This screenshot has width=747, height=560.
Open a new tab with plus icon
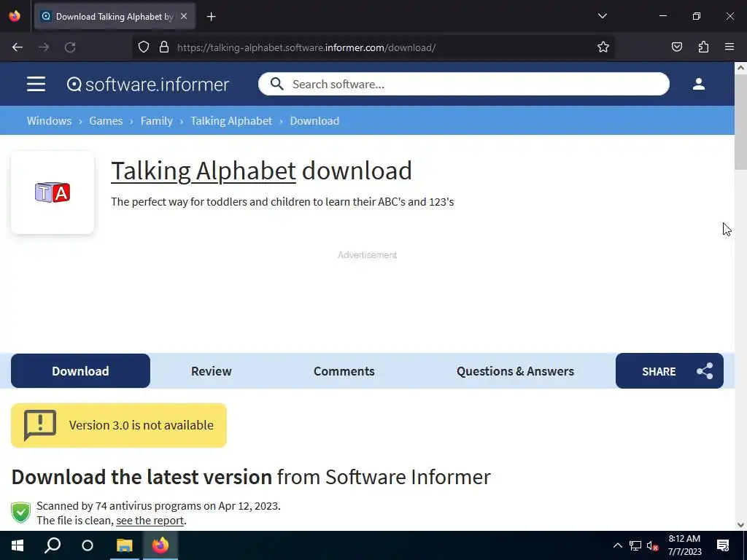pyautogui.click(x=212, y=17)
